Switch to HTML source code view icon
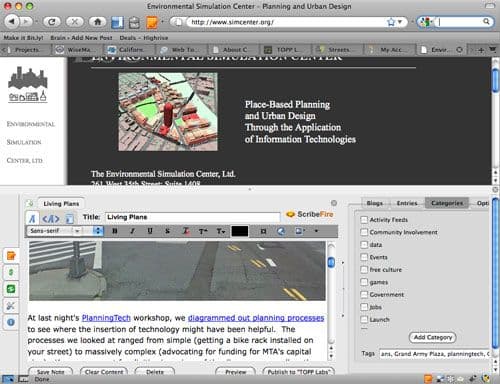This screenshot has width=500, height=384. [x=51, y=219]
